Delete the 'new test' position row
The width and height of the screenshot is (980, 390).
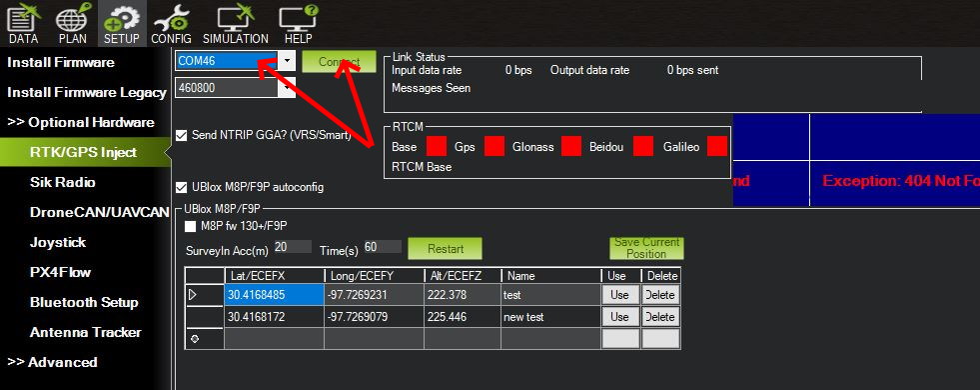point(660,317)
